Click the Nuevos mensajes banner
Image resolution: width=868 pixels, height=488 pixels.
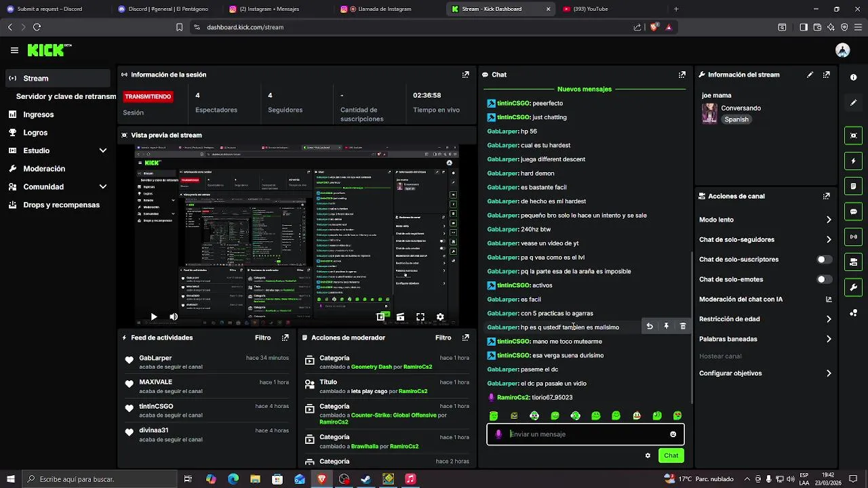[585, 89]
